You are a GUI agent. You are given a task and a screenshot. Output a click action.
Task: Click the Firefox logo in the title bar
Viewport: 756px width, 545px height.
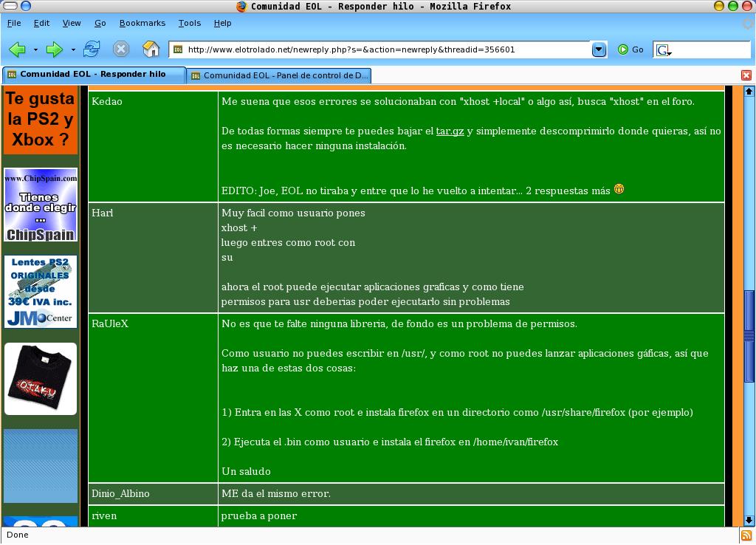pos(241,6)
